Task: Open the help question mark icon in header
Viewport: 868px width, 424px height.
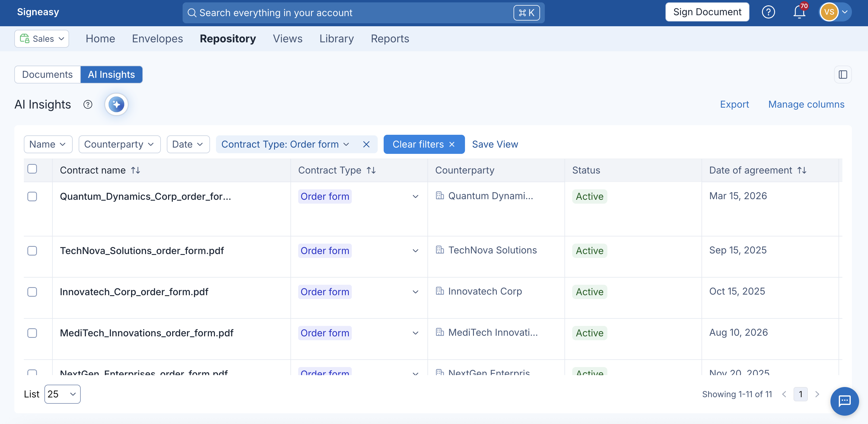Action: coord(768,12)
